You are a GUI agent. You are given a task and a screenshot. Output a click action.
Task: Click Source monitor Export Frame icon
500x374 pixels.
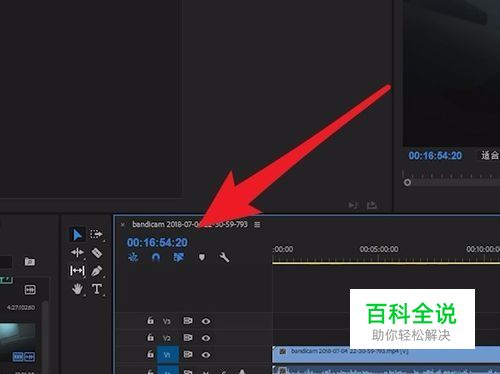372,205
